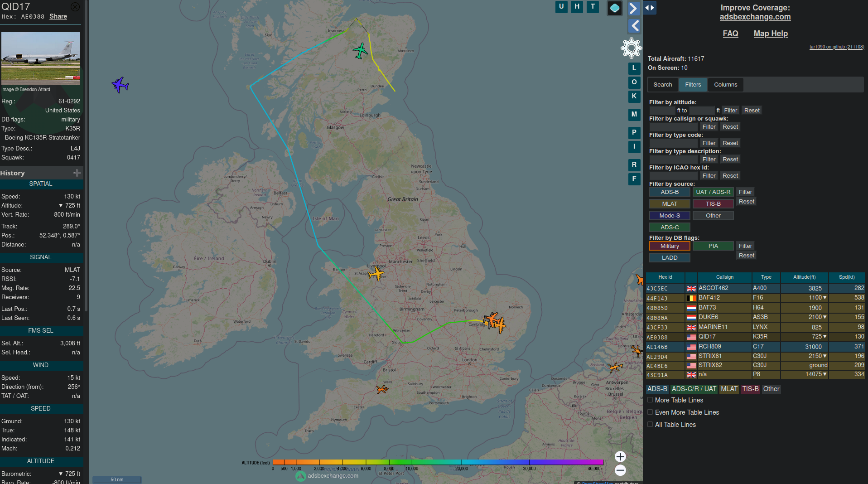Switch to the Columns tab
Viewport: 868px width, 484px height.
coord(726,85)
